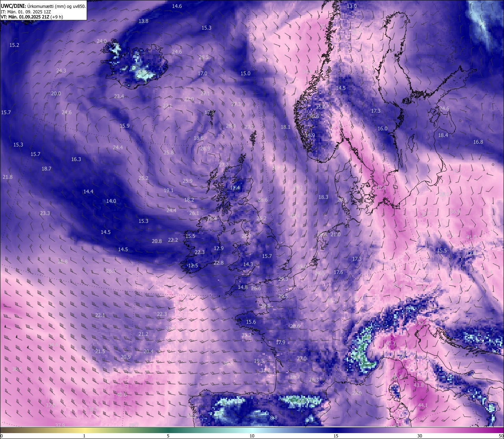The image size is (504, 439).
Task: Click the colorbar label 50
Action: click(501, 436)
